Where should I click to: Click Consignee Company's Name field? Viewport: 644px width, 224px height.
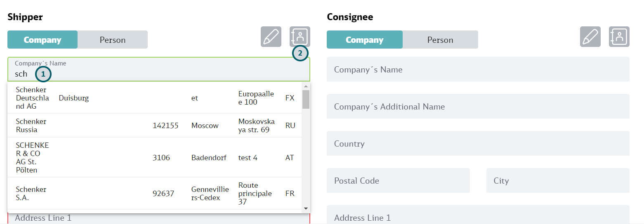click(478, 69)
